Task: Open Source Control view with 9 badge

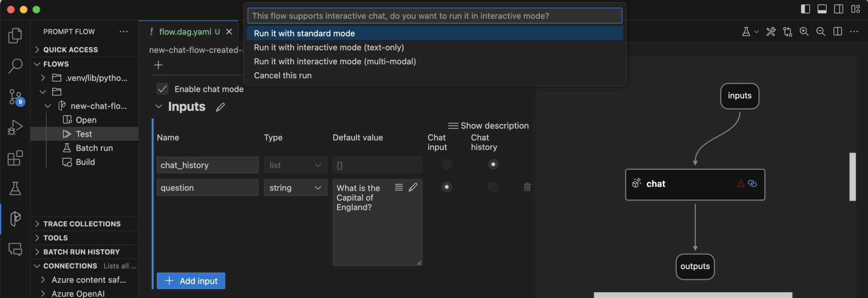Action: (15, 97)
